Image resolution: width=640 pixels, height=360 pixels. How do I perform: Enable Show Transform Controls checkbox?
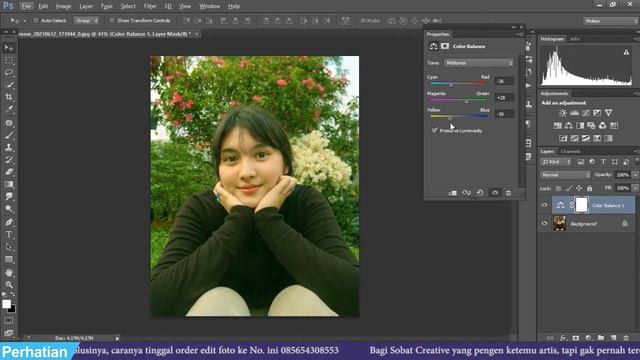pyautogui.click(x=111, y=20)
